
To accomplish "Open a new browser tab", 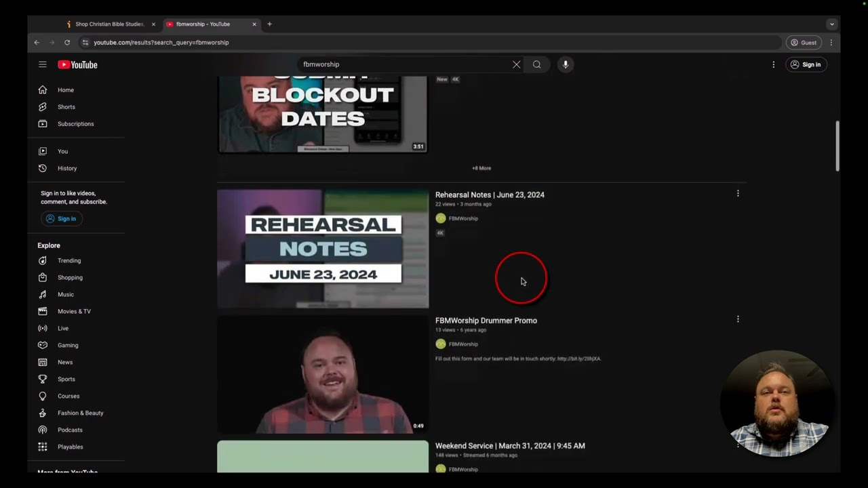I will click(269, 24).
